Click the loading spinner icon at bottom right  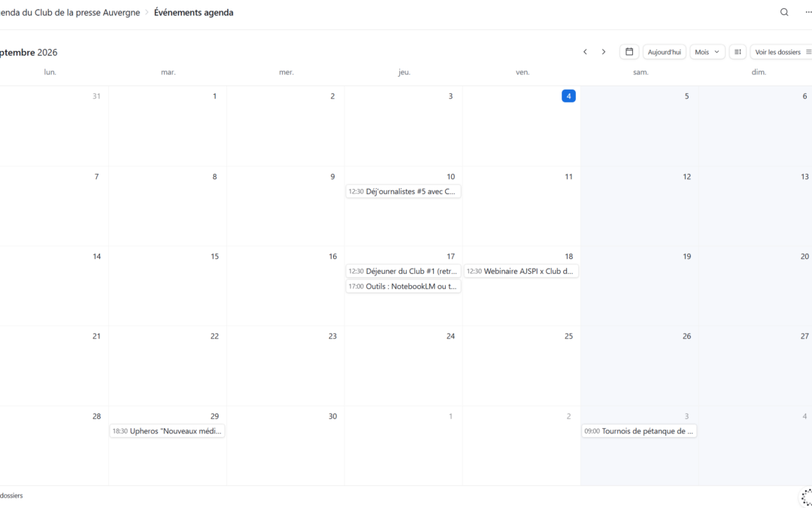coord(807,496)
